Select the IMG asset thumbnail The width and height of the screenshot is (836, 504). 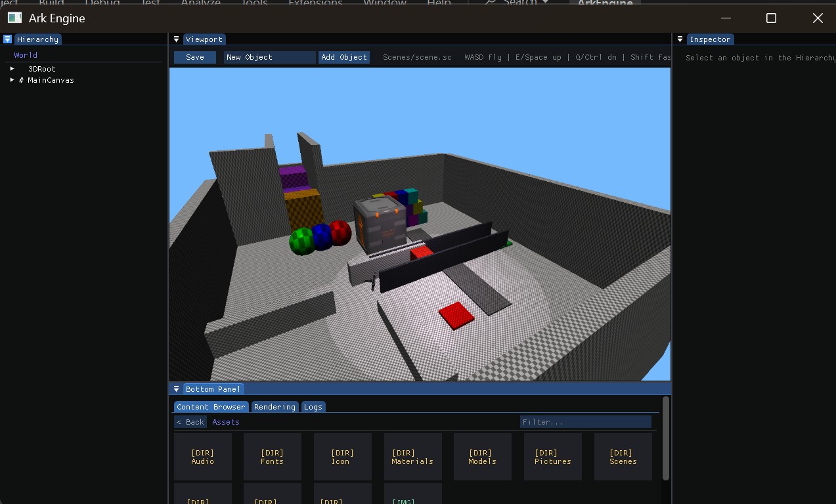point(413,493)
